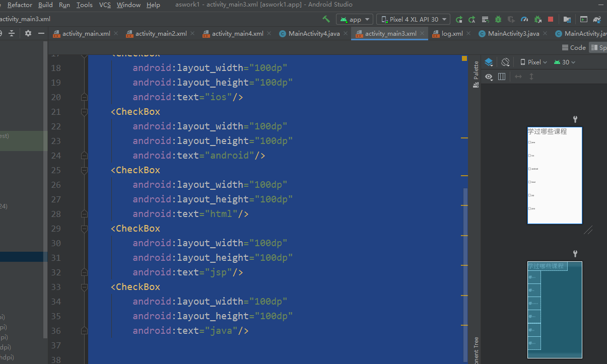
Task: Select the design preview phone screen
Action: (555, 175)
